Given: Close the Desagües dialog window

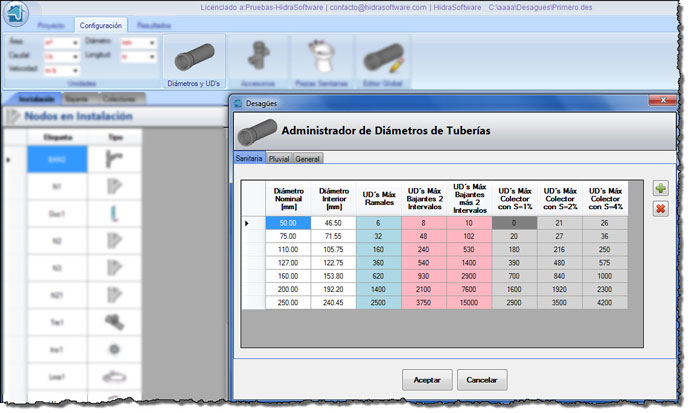Looking at the screenshot, I should [658, 101].
